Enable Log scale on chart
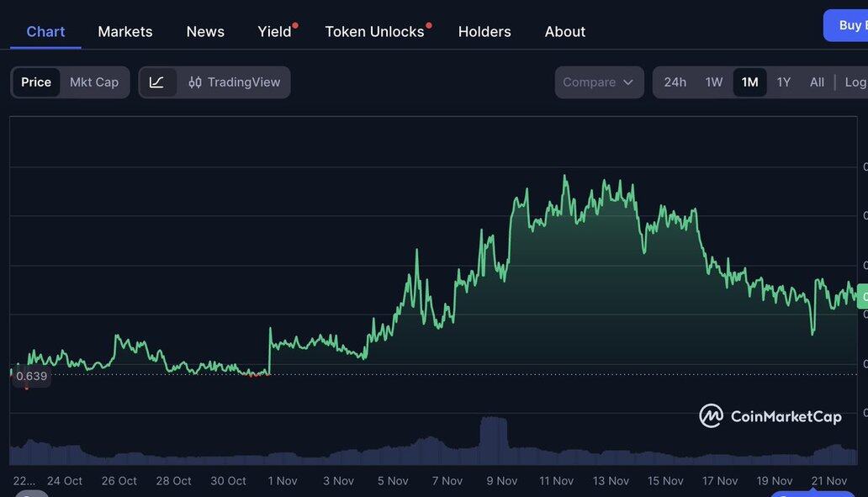 [x=855, y=82]
